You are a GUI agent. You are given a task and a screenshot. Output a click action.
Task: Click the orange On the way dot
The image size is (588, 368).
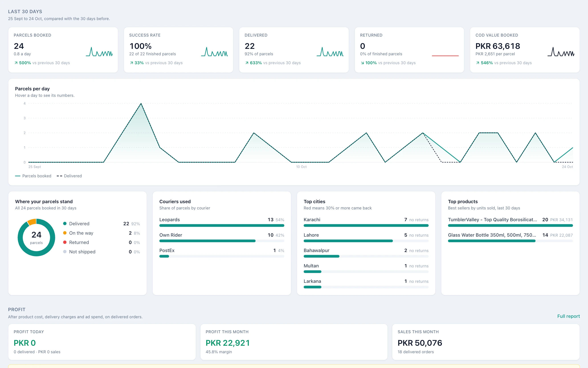click(x=65, y=233)
